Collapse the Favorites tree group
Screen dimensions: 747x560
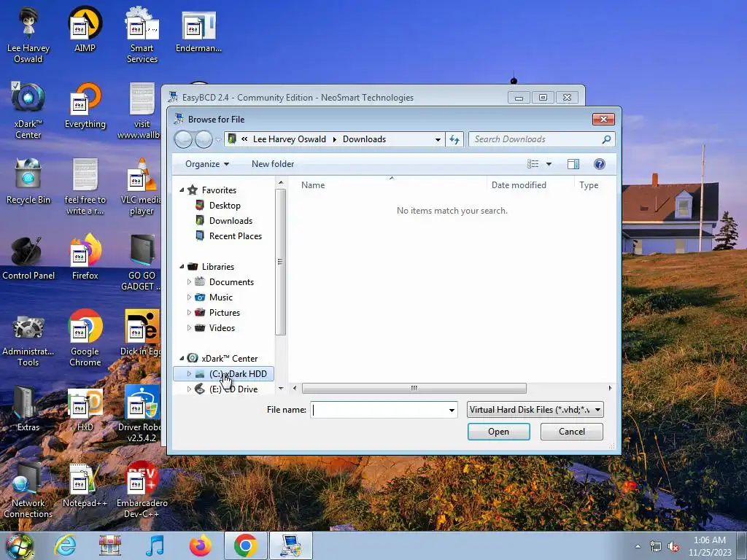[182, 190]
